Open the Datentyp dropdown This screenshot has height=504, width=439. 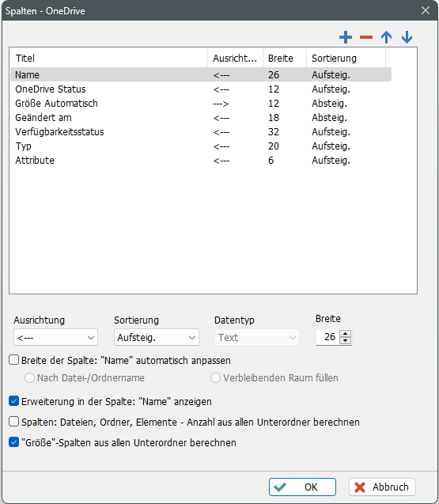click(257, 338)
